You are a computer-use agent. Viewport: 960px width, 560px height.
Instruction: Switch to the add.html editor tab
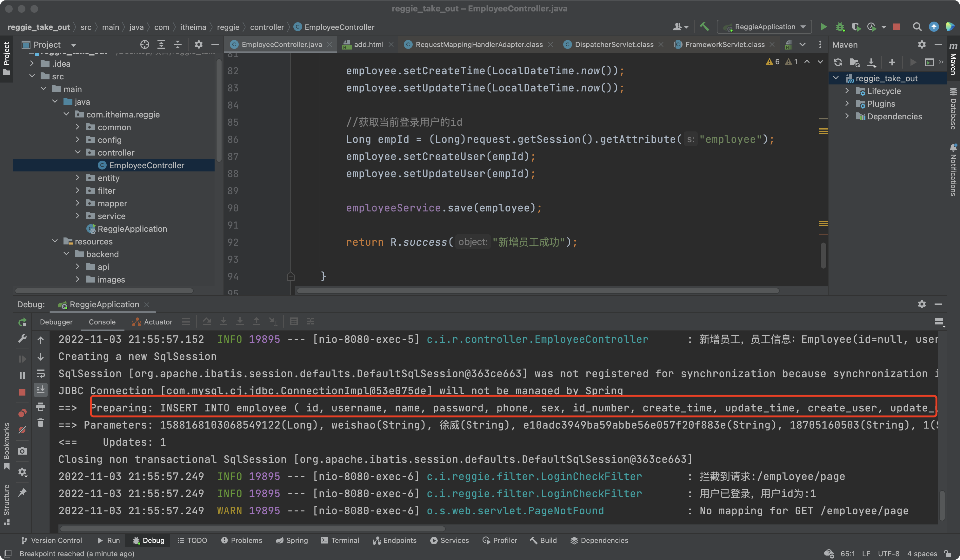(368, 44)
